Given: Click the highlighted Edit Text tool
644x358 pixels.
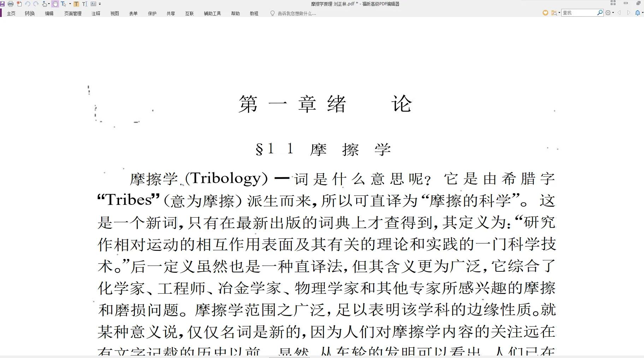Looking at the screenshot, I should click(76, 4).
